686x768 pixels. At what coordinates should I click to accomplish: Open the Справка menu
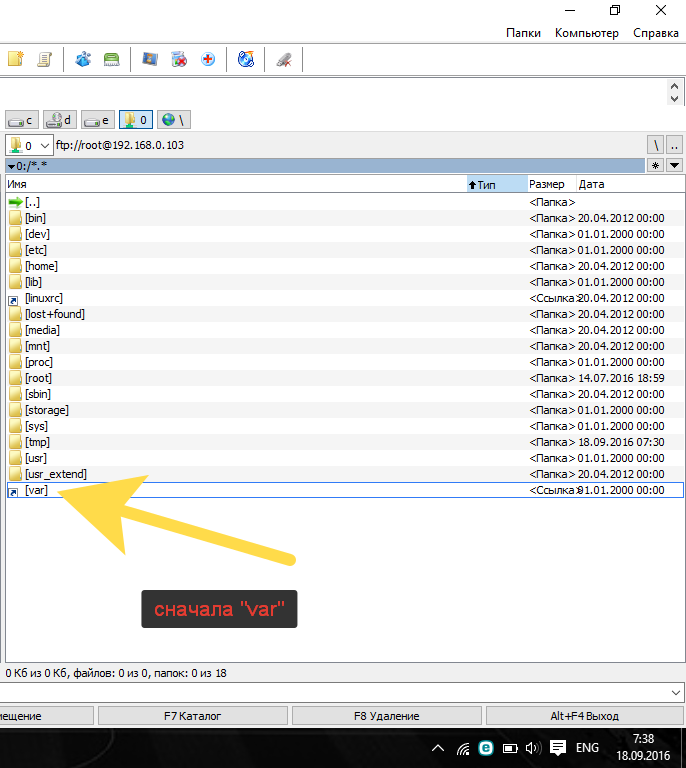(x=655, y=33)
